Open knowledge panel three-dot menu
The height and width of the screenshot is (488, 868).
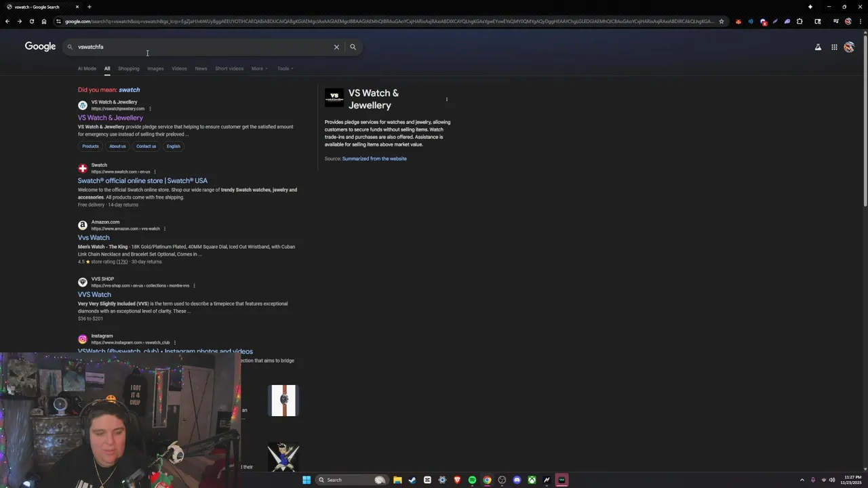coord(446,100)
